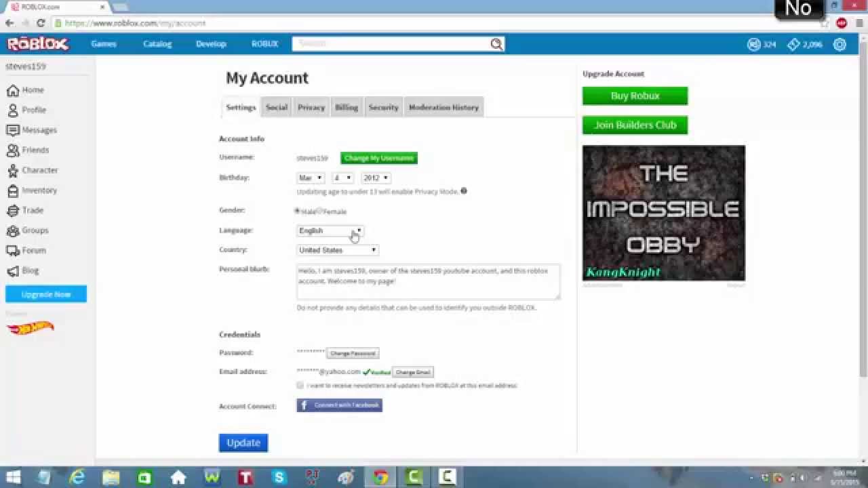Open Chrome from the taskbar
Screen dimensions: 868x488
tap(380, 477)
